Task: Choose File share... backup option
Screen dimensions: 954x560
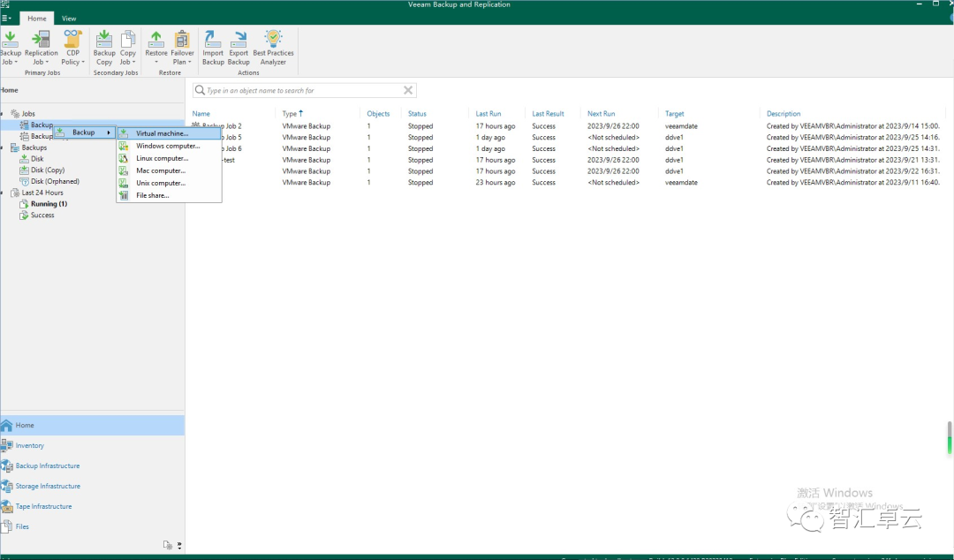Action: [x=169, y=195]
